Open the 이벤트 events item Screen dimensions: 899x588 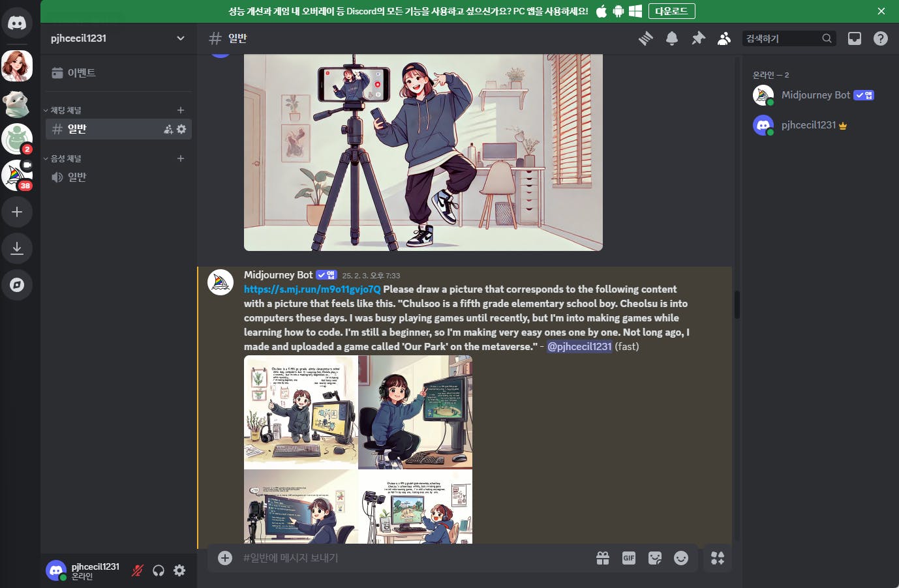coord(119,73)
